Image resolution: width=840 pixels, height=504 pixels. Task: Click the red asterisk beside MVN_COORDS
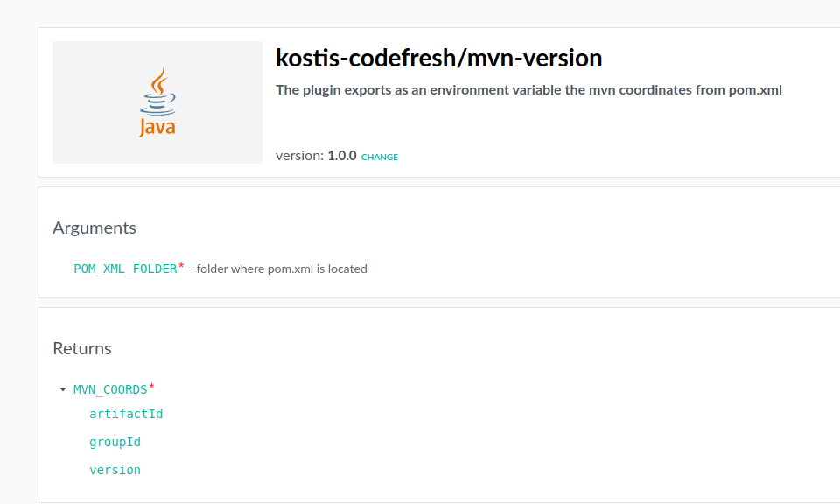click(151, 387)
